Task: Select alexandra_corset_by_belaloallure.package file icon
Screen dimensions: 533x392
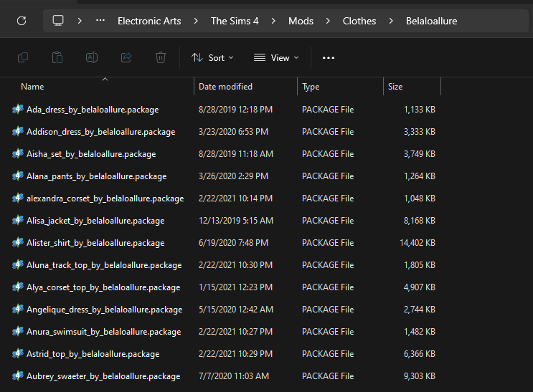Action: coord(18,198)
